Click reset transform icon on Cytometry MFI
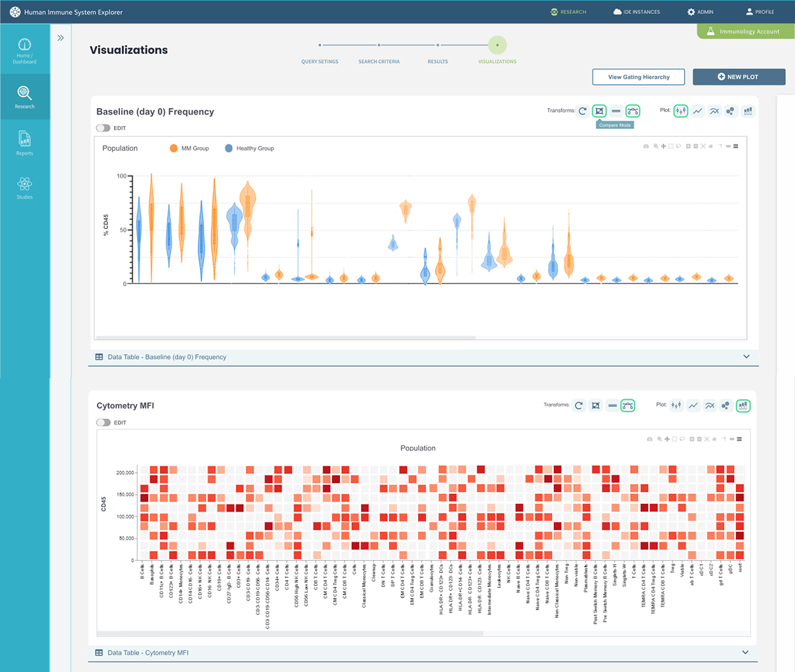Screen dimensions: 795x672 [578, 405]
